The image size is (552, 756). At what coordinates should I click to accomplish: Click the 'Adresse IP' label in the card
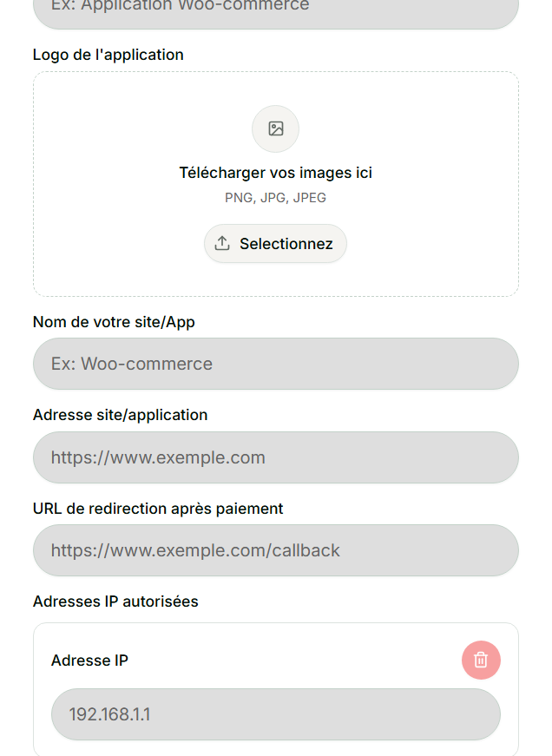coord(89,661)
